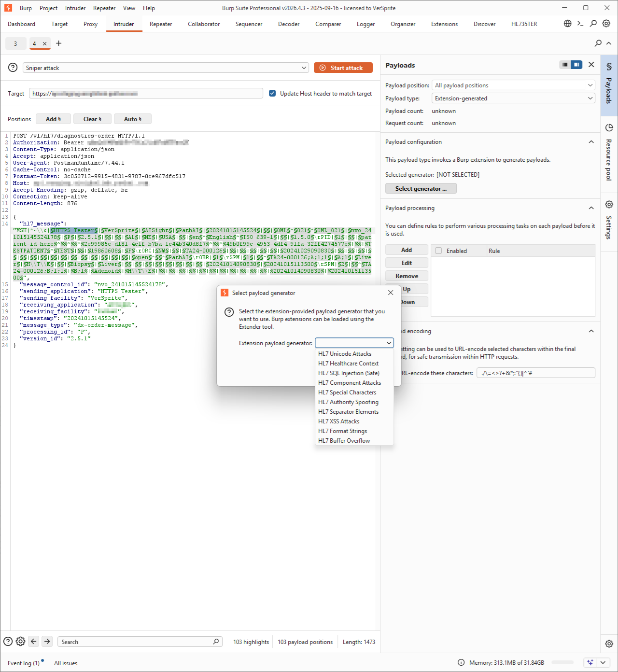This screenshot has height=672, width=618.
Task: Expand the AI button dropdown arrow
Action: pos(603,663)
